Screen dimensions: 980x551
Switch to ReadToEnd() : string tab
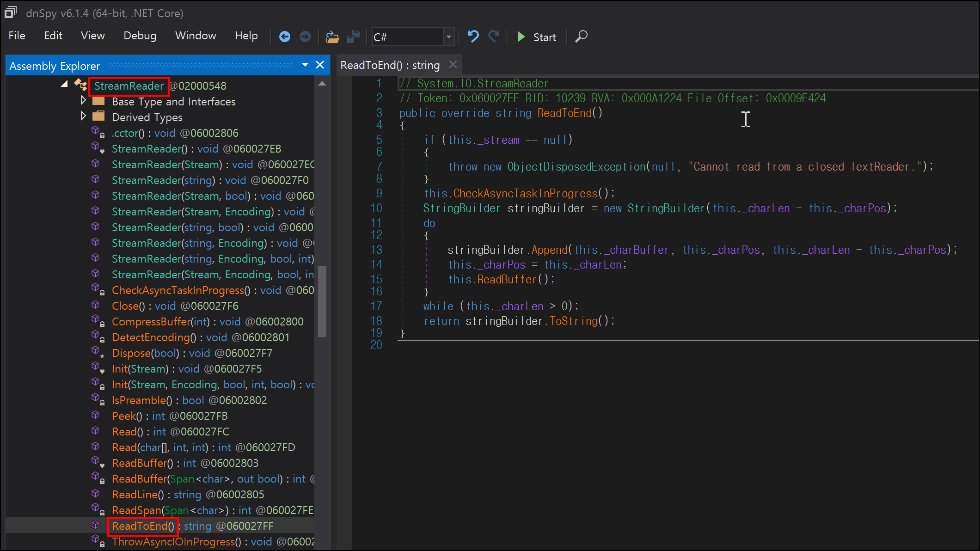(390, 65)
